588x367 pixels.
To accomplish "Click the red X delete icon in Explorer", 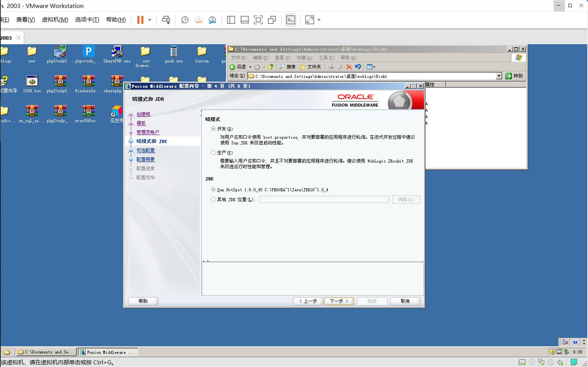I will [x=349, y=67].
